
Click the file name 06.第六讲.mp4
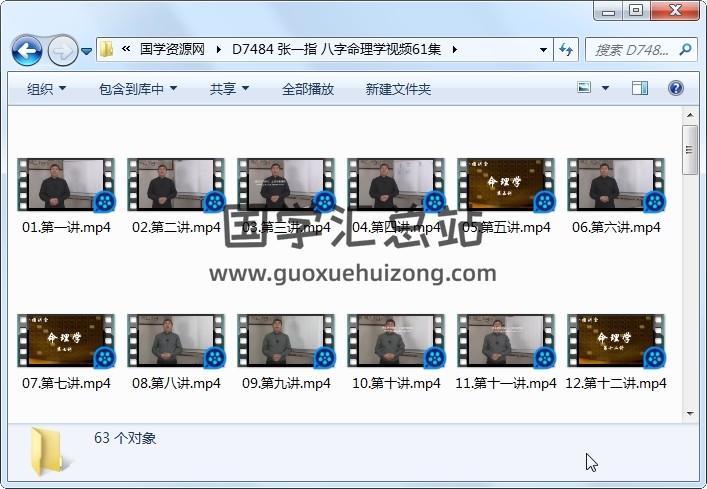pos(616,227)
